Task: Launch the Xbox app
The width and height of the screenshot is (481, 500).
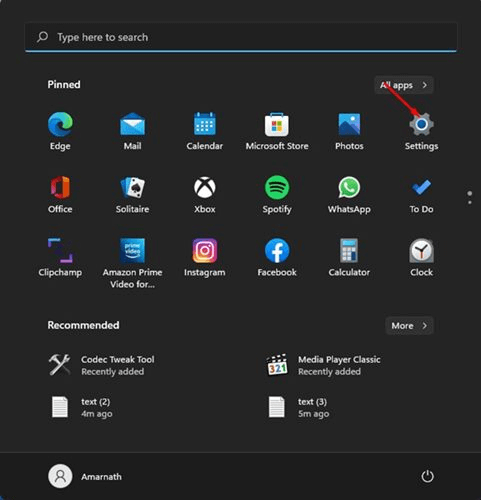Action: [205, 195]
